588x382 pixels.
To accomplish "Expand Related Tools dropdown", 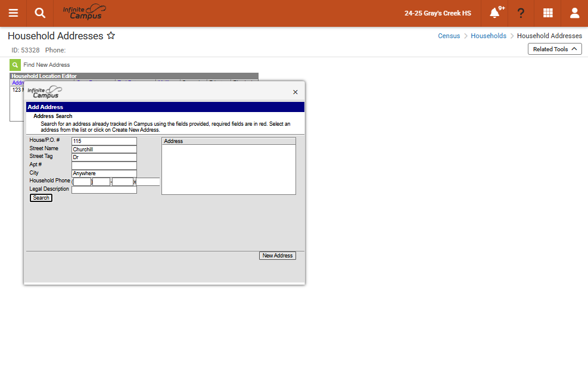I will [555, 49].
